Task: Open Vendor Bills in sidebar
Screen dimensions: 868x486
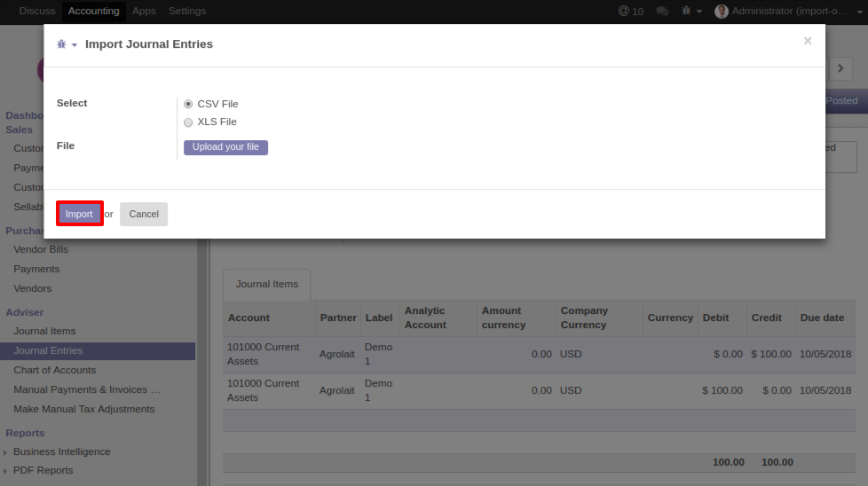Action: click(41, 249)
